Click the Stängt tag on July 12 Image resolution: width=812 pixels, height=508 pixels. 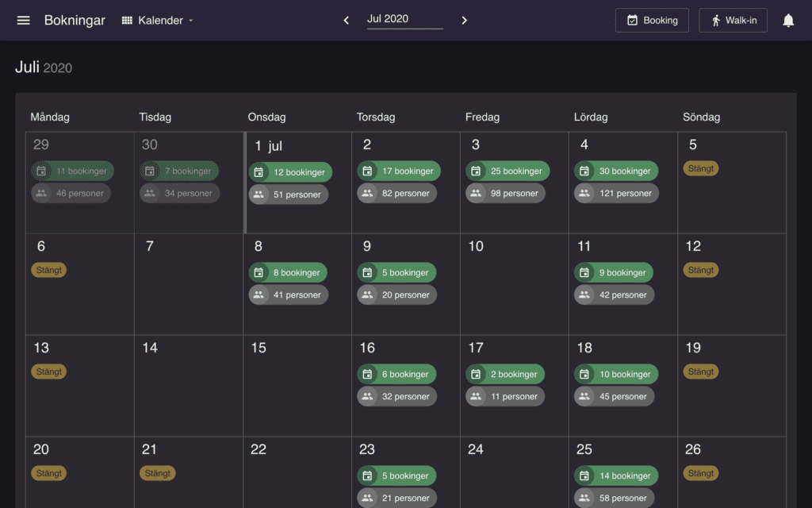(x=701, y=270)
